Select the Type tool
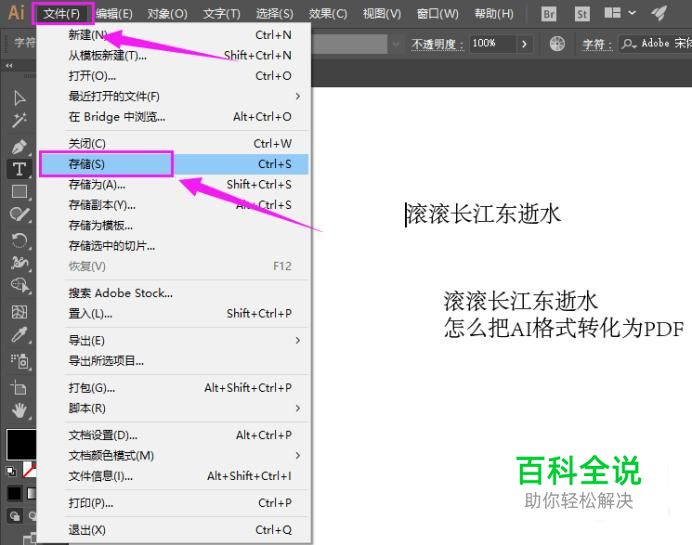692x545 pixels. pos(19,169)
